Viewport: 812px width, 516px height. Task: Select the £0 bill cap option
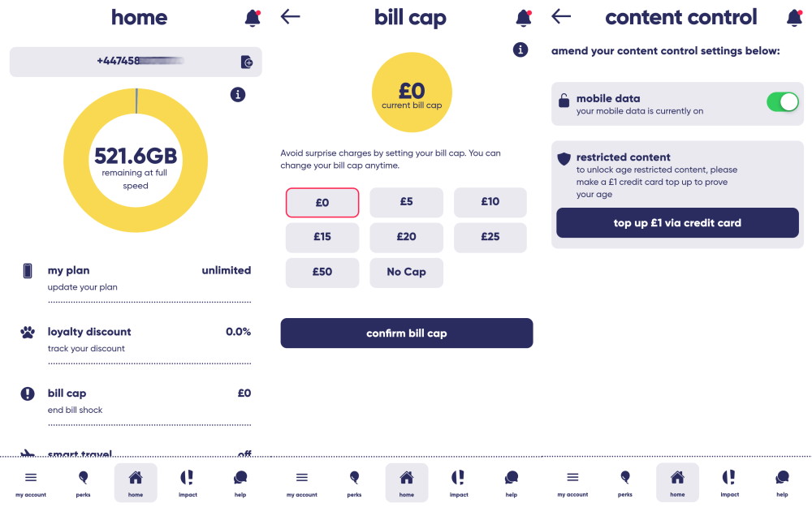click(x=322, y=202)
